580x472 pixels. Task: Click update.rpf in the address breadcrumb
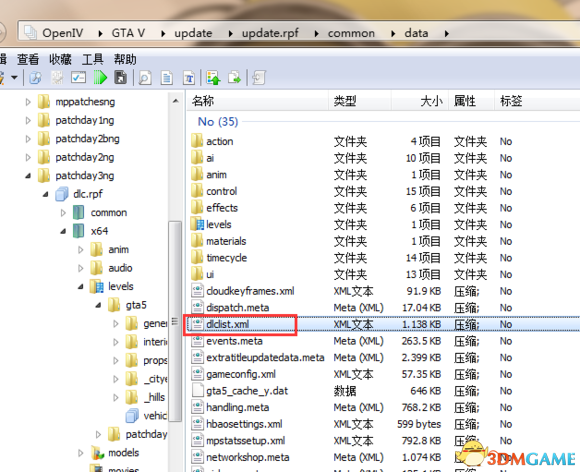[x=270, y=33]
